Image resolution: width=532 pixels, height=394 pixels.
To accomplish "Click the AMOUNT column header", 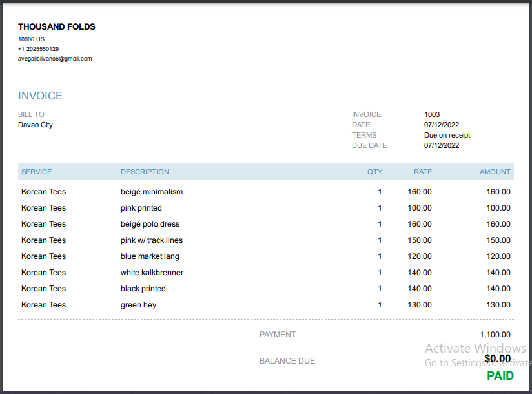I will click(495, 172).
